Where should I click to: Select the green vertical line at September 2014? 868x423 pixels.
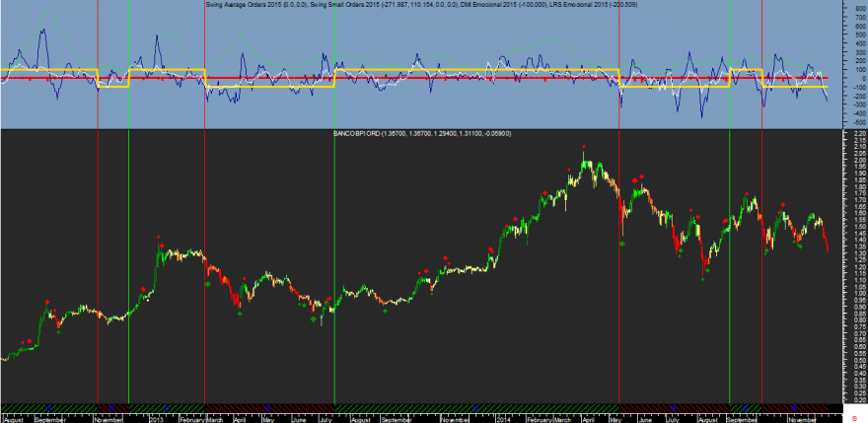coord(730,202)
